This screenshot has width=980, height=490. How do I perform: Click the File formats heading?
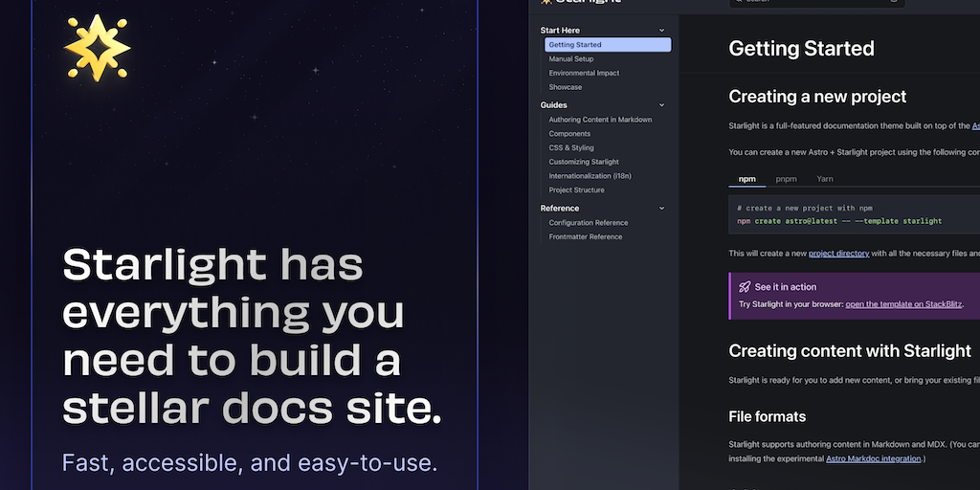coord(767,416)
